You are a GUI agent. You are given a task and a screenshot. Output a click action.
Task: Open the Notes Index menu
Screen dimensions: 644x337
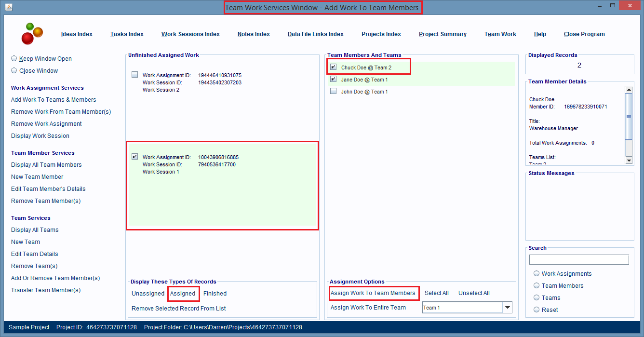(254, 34)
